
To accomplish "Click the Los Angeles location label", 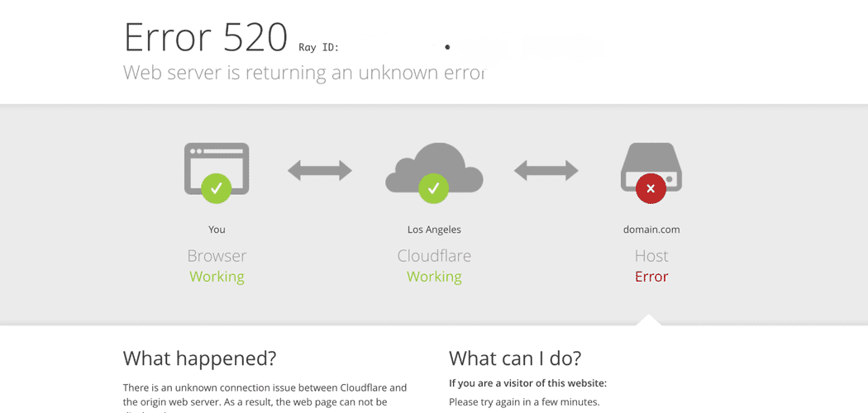I will coord(434,230).
